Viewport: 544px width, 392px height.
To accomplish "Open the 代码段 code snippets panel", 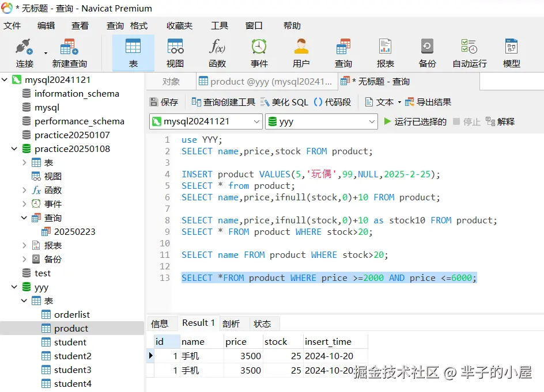I will [x=333, y=102].
